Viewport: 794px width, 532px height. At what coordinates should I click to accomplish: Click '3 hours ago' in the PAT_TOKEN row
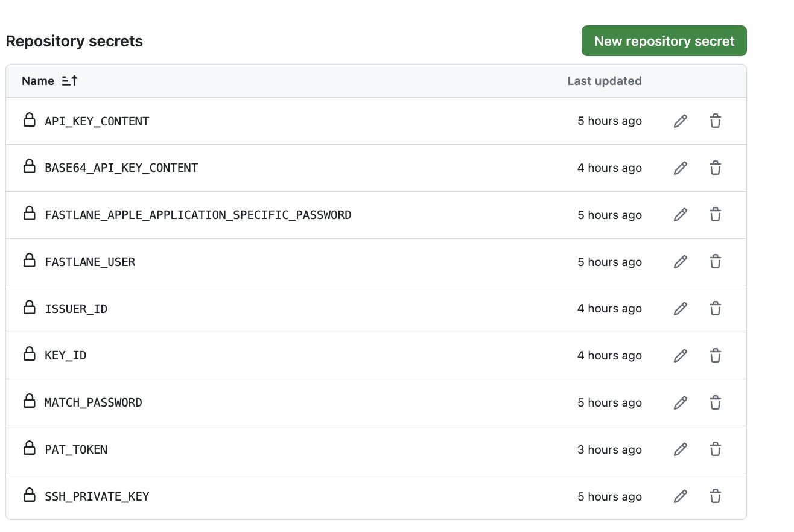609,449
